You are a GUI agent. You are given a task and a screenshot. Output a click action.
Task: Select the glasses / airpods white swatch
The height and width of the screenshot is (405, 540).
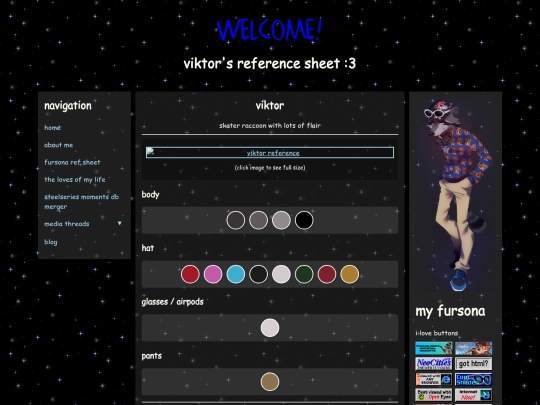(270, 328)
